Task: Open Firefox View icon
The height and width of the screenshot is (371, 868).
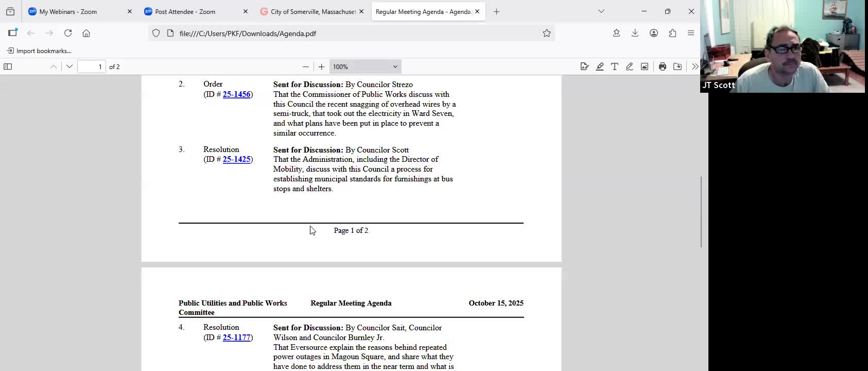Action: tap(10, 11)
